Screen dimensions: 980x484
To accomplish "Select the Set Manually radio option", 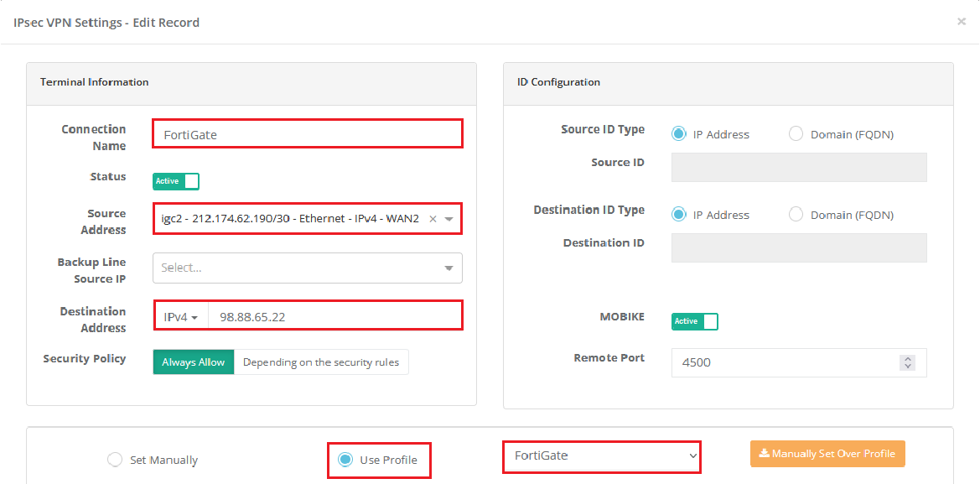I will click(x=115, y=460).
